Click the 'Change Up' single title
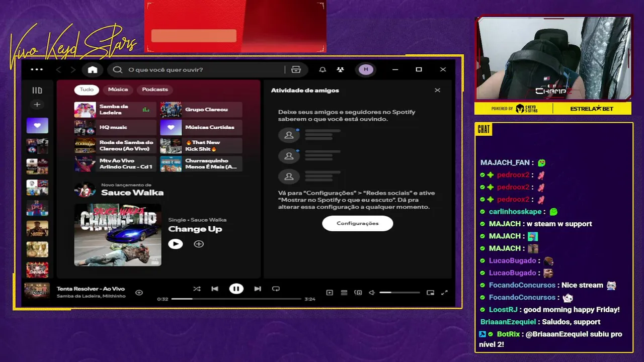Image resolution: width=644 pixels, height=362 pixels. (x=195, y=229)
